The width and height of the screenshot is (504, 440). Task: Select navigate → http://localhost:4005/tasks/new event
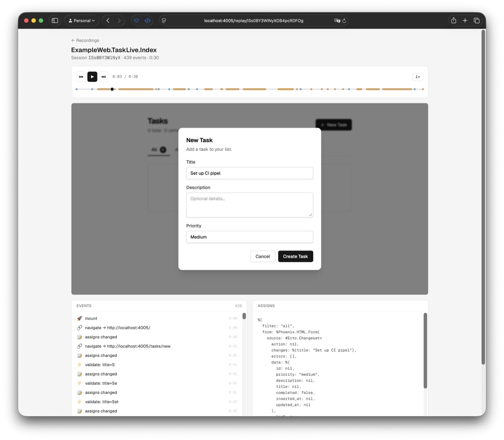[x=157, y=346]
